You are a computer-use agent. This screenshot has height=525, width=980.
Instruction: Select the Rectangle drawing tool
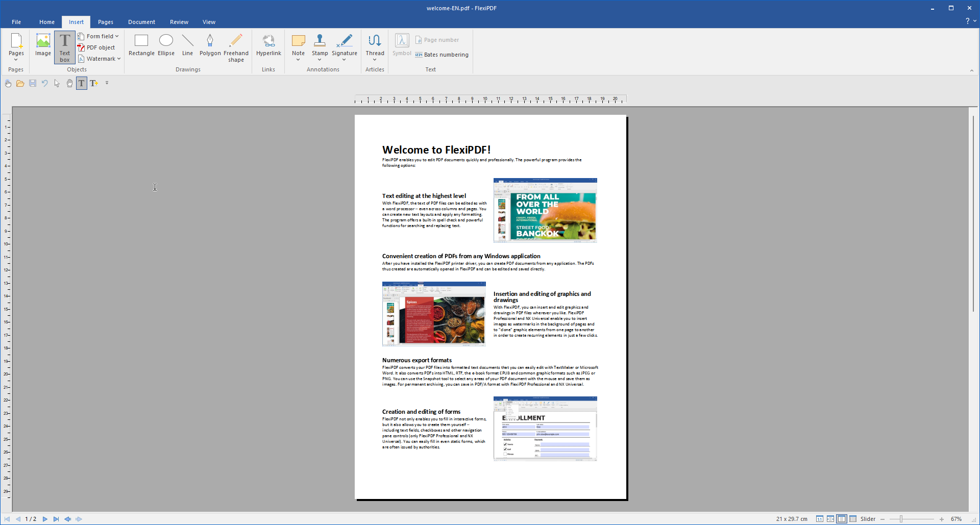coord(141,45)
